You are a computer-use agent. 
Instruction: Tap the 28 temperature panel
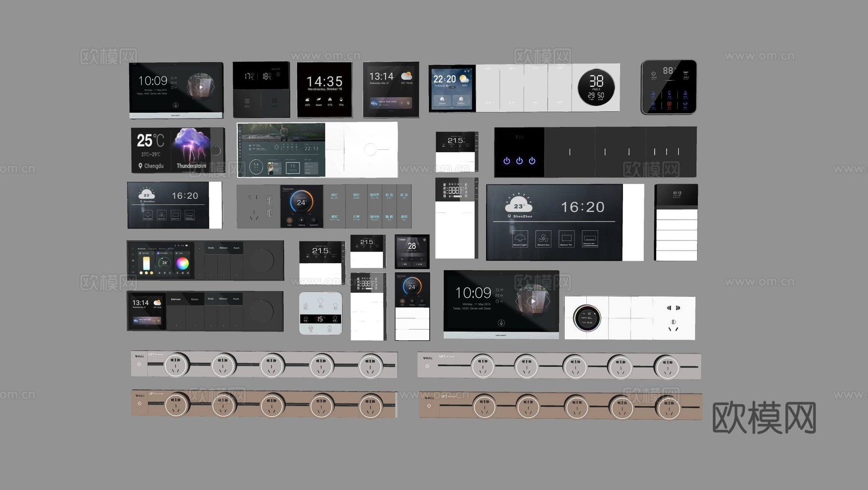412,252
